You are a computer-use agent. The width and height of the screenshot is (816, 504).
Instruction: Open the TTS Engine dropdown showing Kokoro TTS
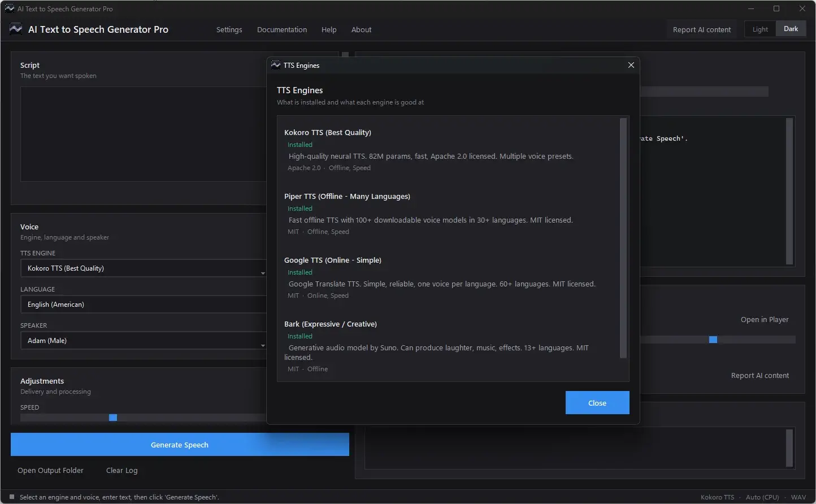[x=143, y=268]
